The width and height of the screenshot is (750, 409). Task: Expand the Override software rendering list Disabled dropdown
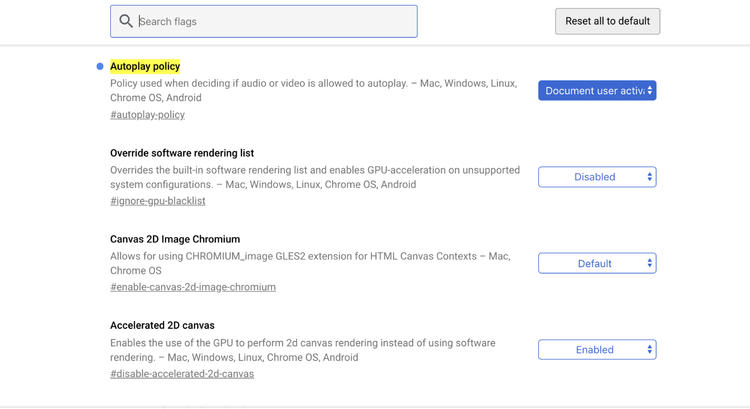point(597,177)
